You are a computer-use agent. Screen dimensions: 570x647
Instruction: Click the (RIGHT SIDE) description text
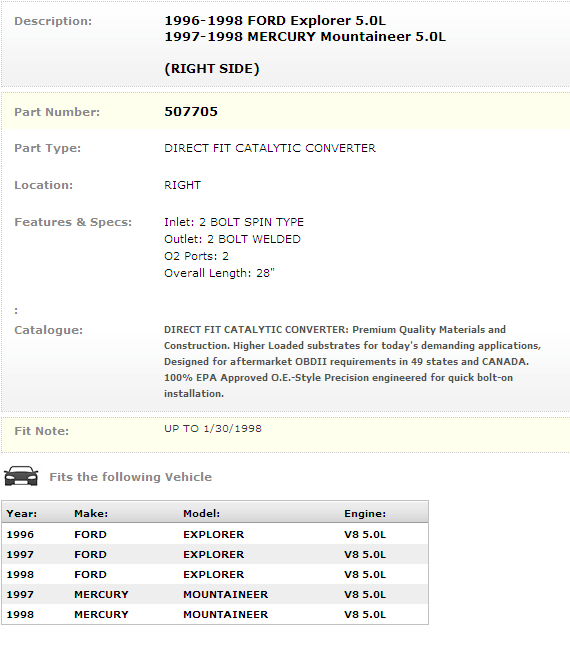point(212,68)
